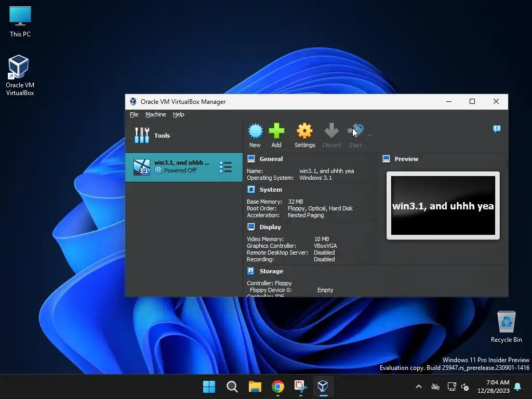This screenshot has width=532, height=399.
Task: Select the Recycle Bin desktop icon
Action: tap(506, 326)
